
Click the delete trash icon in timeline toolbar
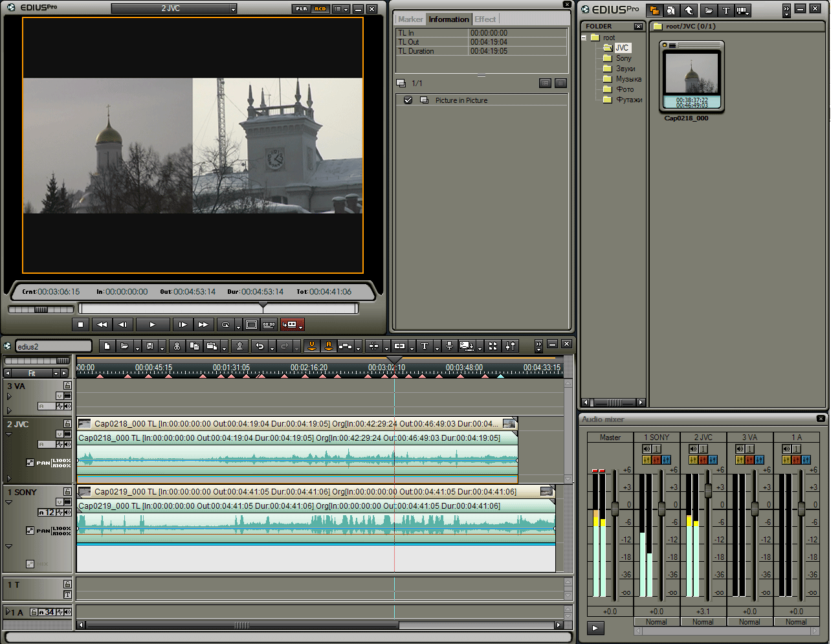(x=239, y=346)
